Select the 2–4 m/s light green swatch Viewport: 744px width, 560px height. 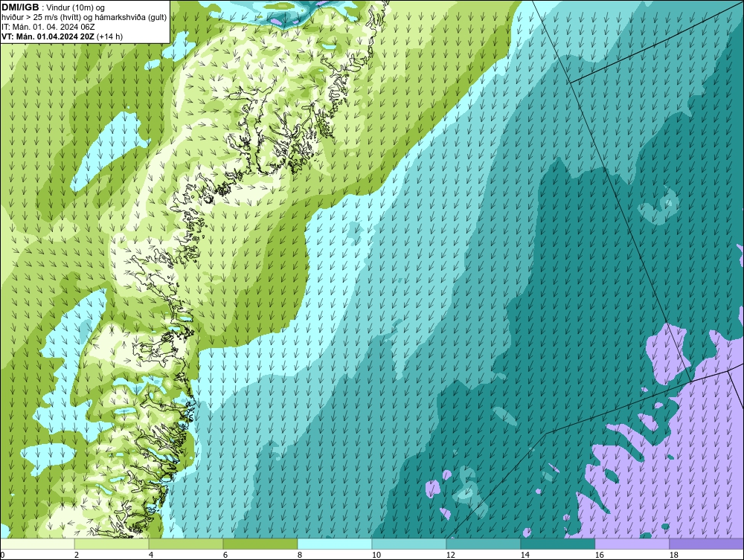pyautogui.click(x=112, y=544)
